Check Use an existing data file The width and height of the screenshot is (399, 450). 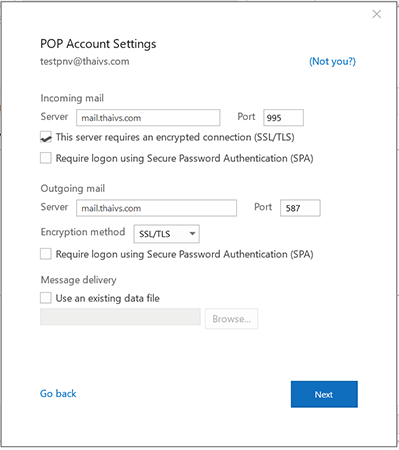(x=46, y=298)
